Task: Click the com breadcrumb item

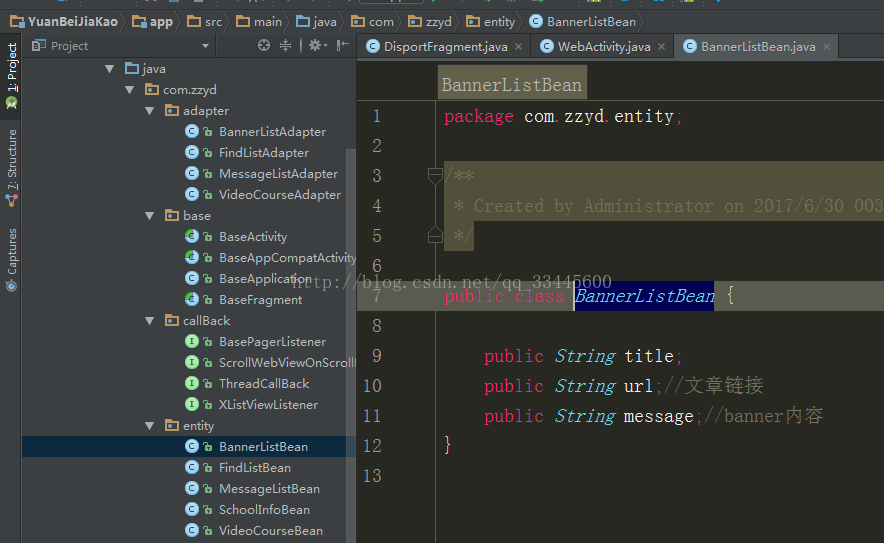Action: (372, 22)
